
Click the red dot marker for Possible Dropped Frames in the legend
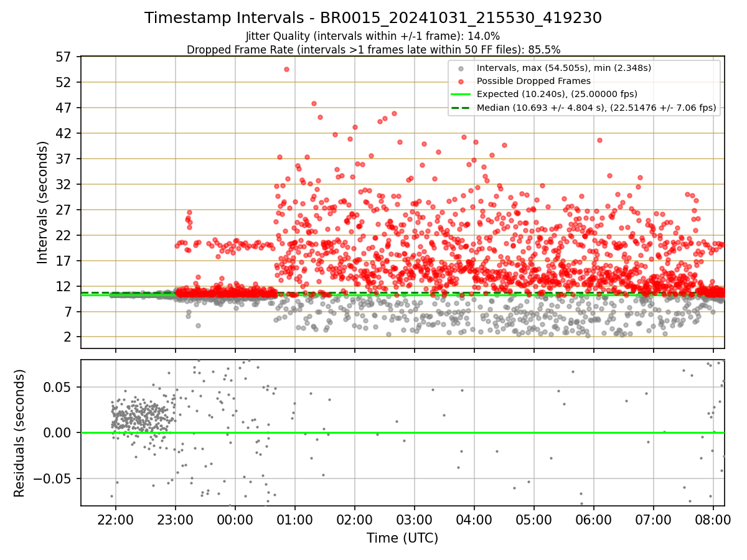click(460, 81)
